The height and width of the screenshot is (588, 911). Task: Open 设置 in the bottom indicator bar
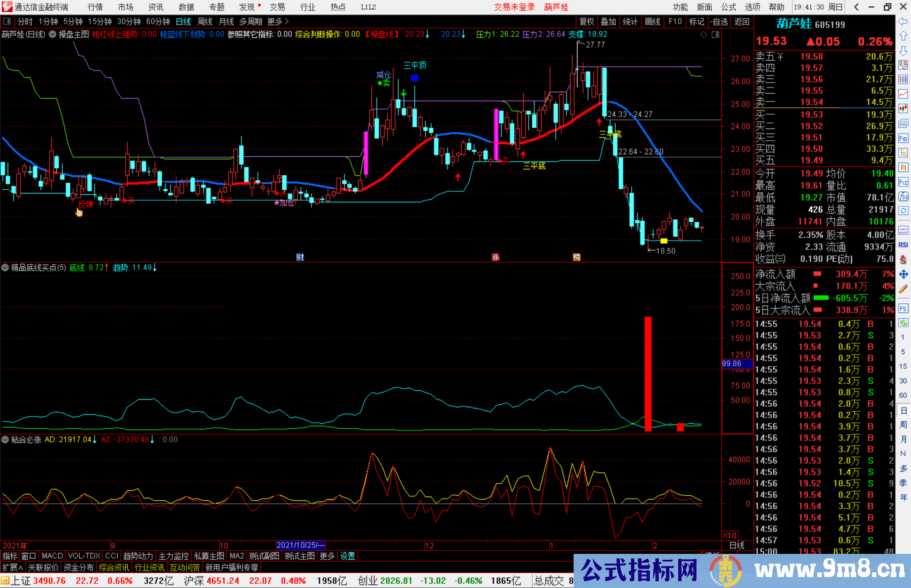[x=347, y=556]
